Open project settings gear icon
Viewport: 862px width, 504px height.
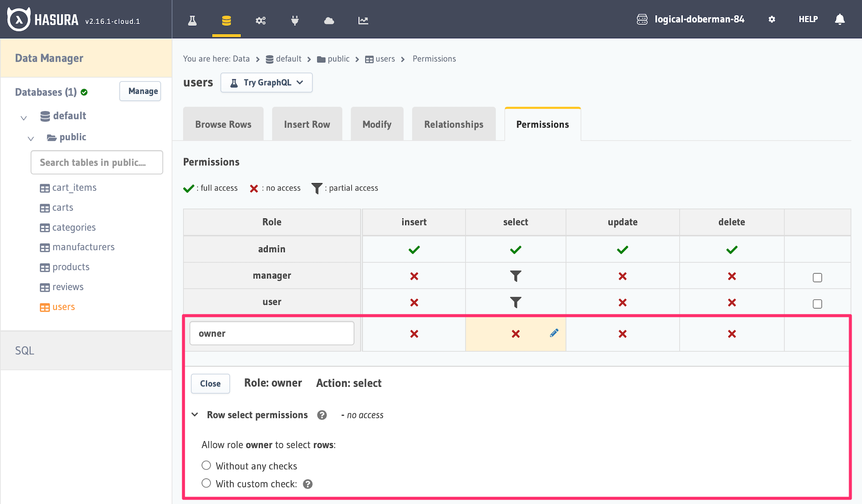[772, 19]
